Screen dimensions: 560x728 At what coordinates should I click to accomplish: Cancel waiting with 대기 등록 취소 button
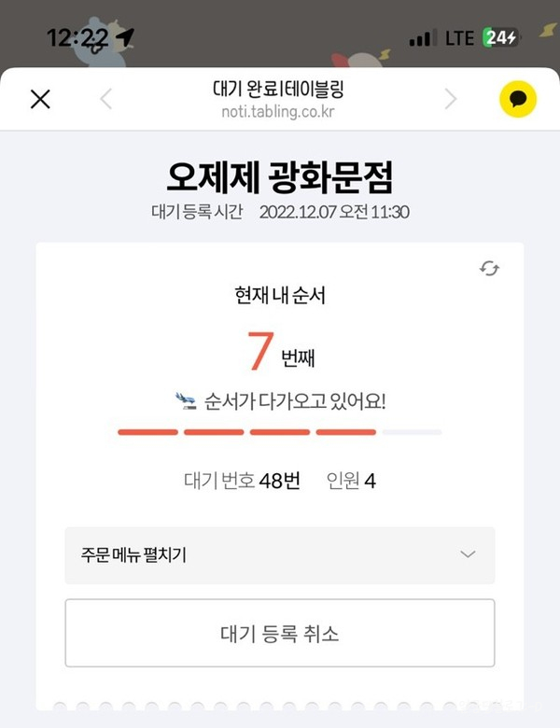(280, 634)
